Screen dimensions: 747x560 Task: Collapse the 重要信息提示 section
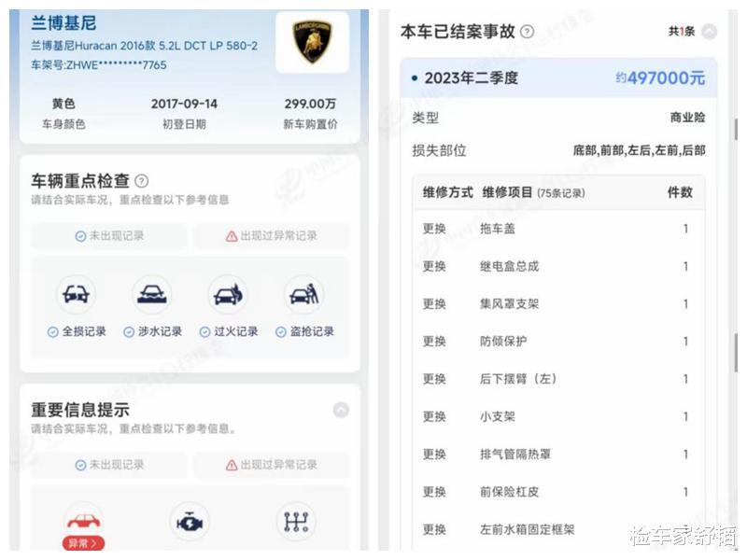pos(341,410)
